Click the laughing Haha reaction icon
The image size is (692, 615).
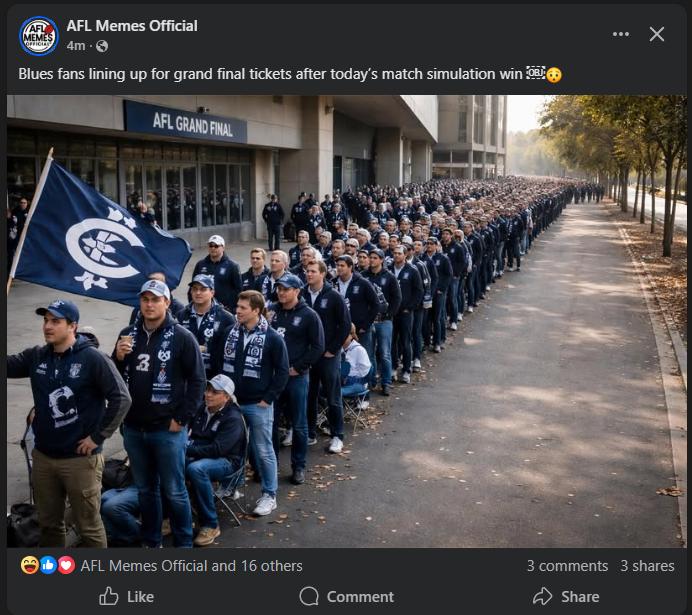(30, 565)
